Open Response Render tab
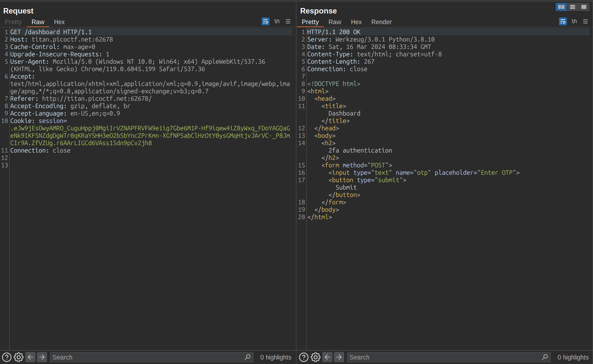593x364 pixels. point(381,22)
